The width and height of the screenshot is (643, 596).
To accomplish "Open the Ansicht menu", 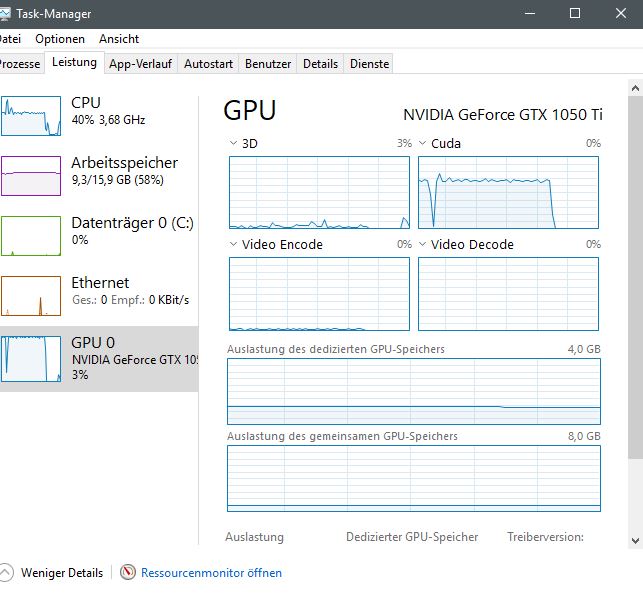I will tap(118, 39).
